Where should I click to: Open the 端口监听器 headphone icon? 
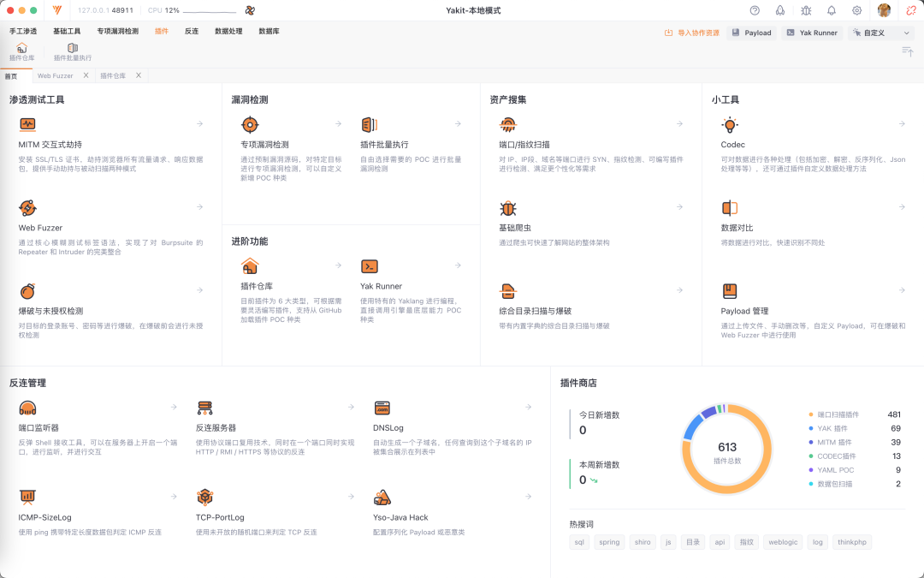tap(27, 408)
